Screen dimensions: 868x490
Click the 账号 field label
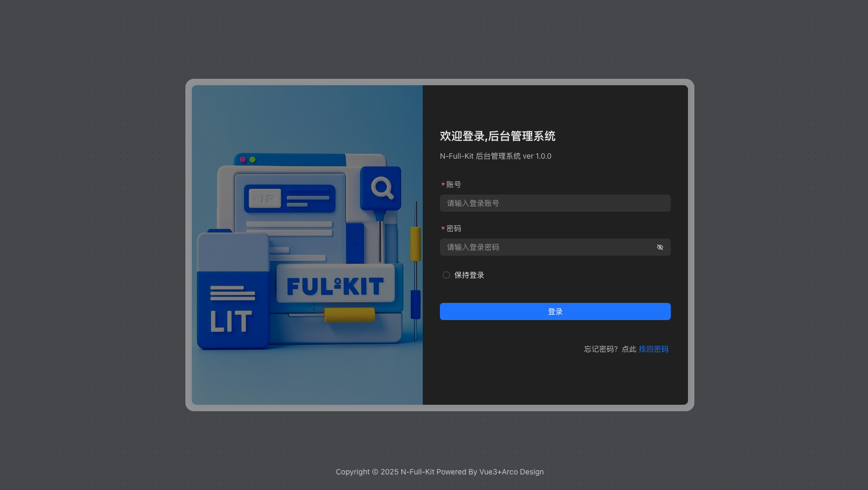coord(453,184)
